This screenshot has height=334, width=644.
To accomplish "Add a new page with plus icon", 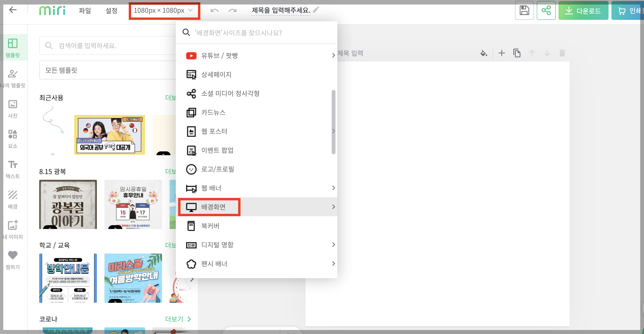I will [502, 53].
